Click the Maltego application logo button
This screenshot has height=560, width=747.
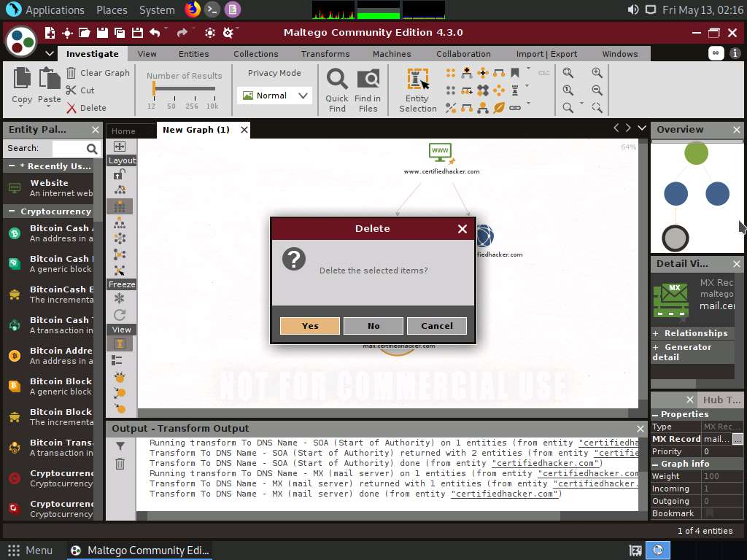click(21, 41)
